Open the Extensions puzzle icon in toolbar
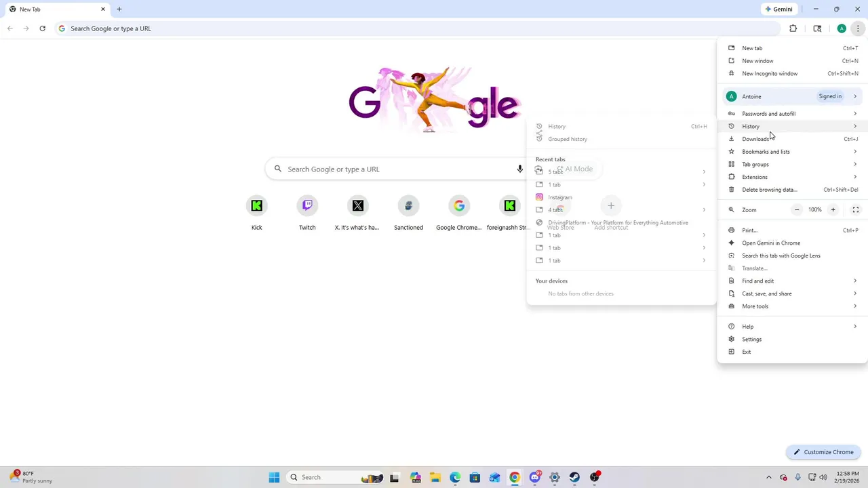 [x=793, y=28]
